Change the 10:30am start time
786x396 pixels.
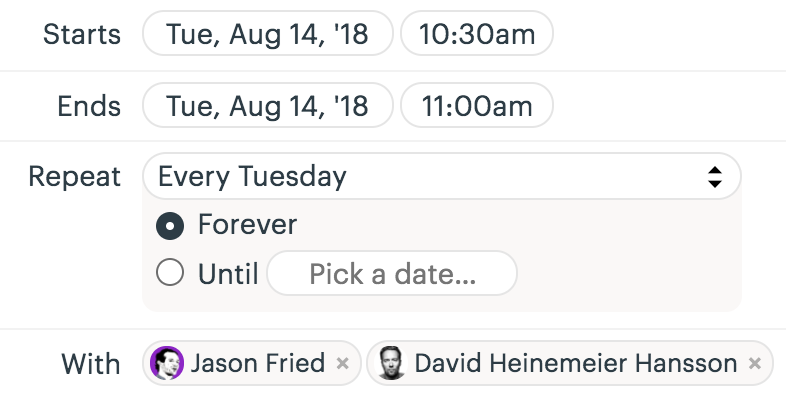477,34
